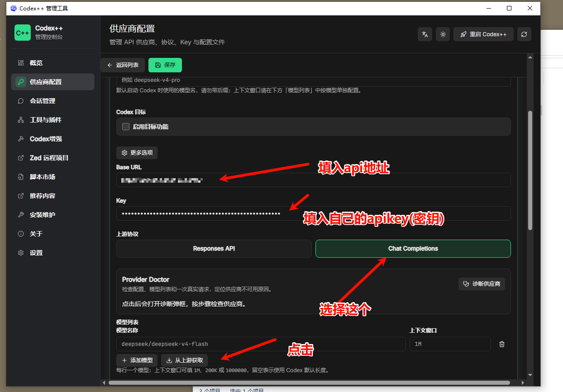Click the Codex++ C++ logo in sidebar

tap(23, 33)
